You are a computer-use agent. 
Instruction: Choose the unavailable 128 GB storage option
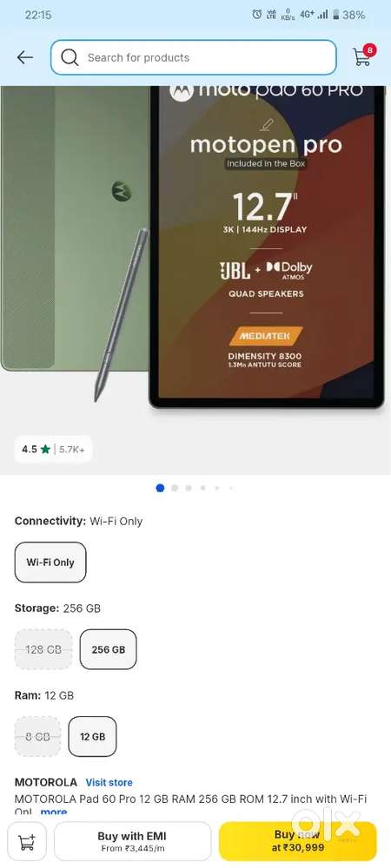pyautogui.click(x=43, y=649)
